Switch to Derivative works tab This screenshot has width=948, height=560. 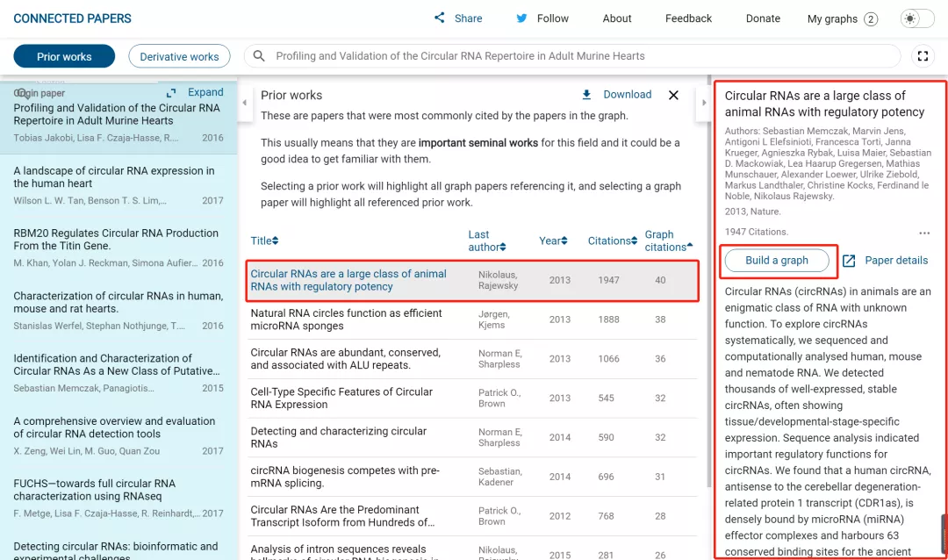[179, 56]
